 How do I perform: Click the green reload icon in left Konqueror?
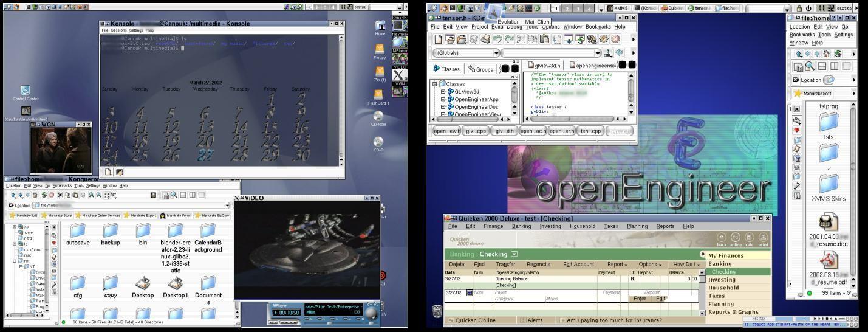pyautogui.click(x=44, y=195)
